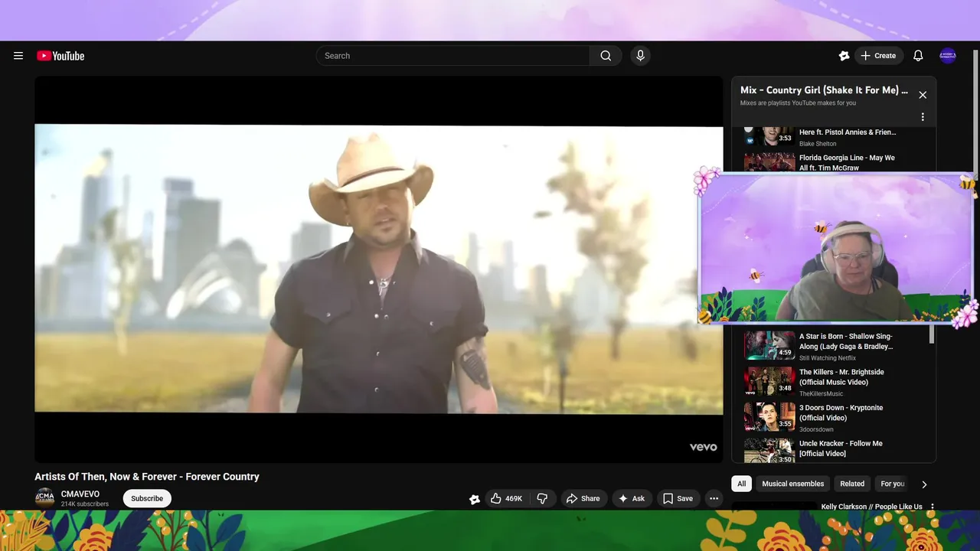Click the 214K subscribers text
980x551 pixels.
click(x=85, y=504)
